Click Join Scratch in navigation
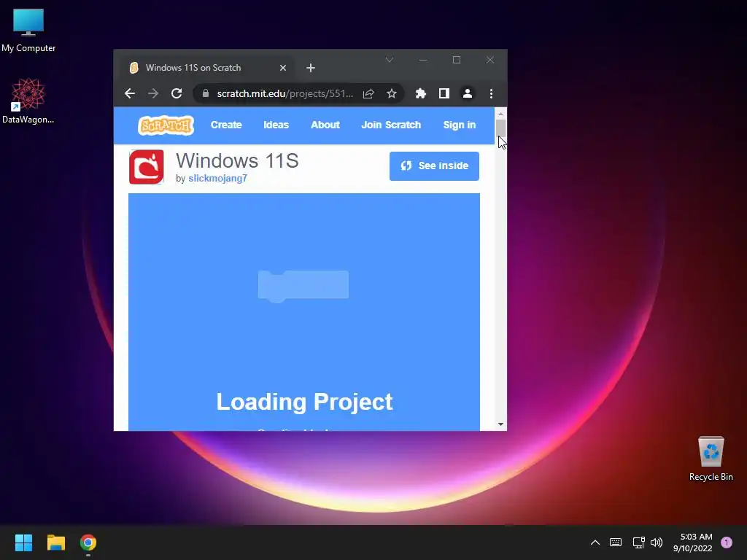This screenshot has width=747, height=560. (x=391, y=125)
